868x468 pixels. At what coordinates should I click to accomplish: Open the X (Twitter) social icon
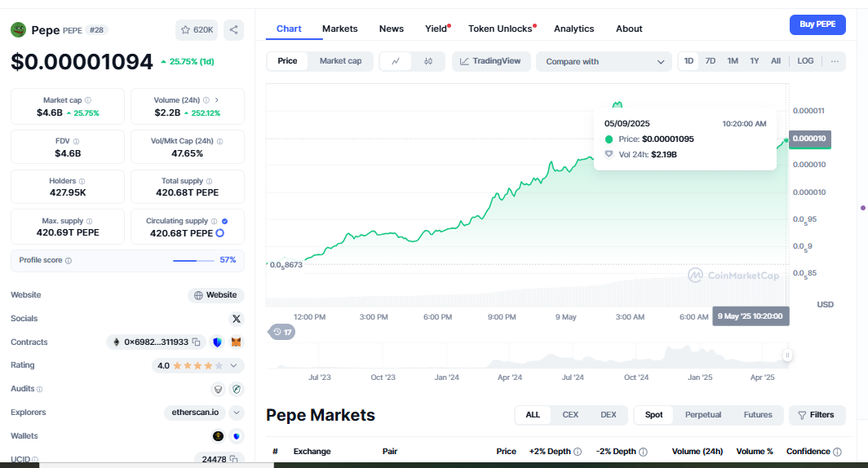pyautogui.click(x=237, y=319)
